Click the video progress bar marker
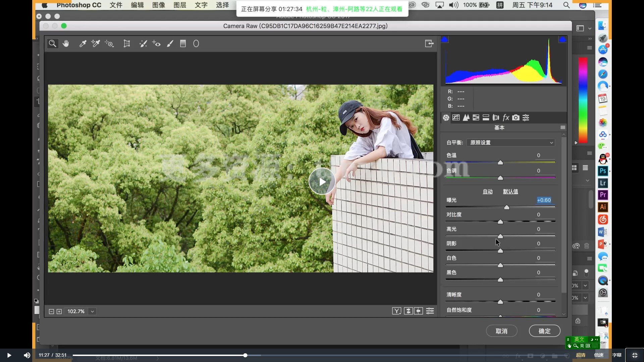Viewport: 644px width, 362px height. tap(245, 355)
